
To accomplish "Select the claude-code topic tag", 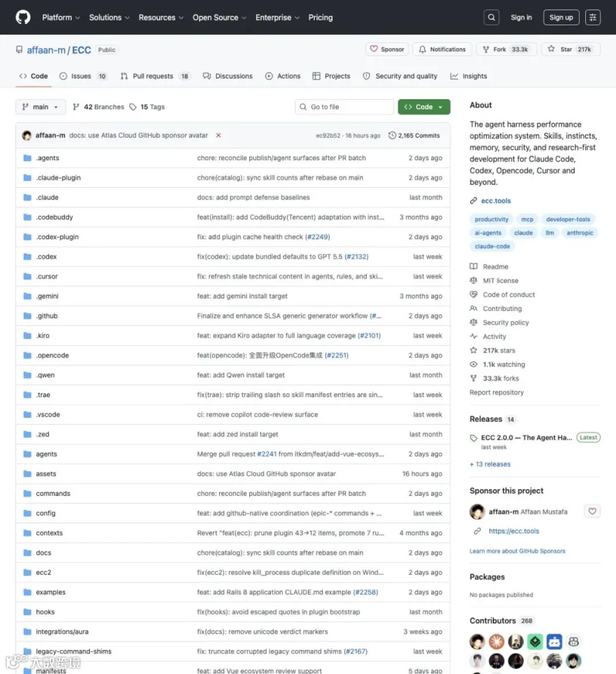I will (x=492, y=247).
